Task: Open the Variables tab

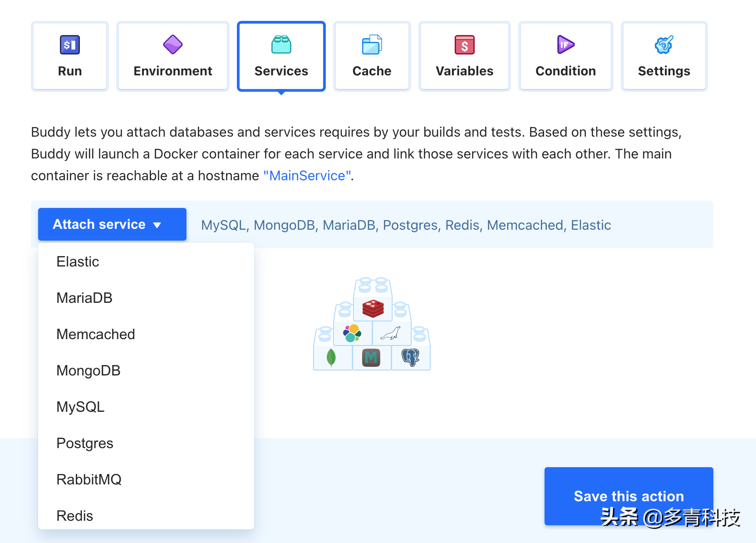Action: point(465,56)
